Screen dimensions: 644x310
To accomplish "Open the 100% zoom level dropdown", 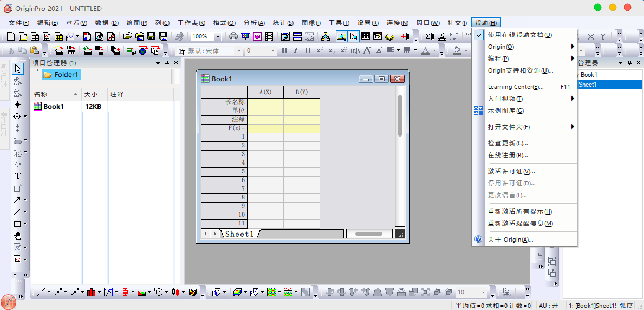I will coord(218,36).
